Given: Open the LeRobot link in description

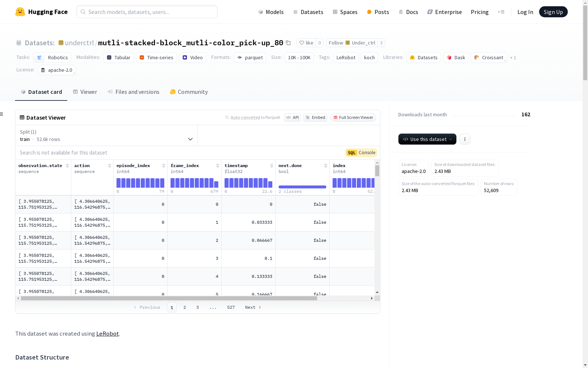Looking at the screenshot, I should [107, 334].
